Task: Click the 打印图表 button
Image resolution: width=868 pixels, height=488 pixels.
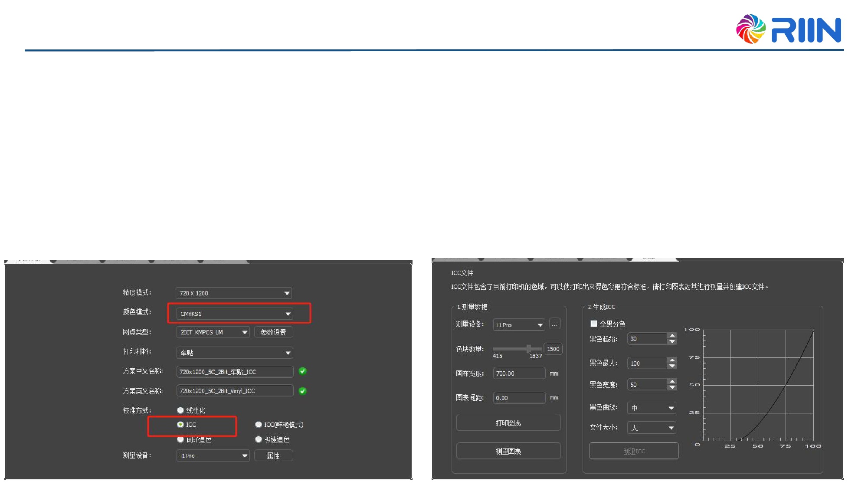Action: [x=508, y=423]
